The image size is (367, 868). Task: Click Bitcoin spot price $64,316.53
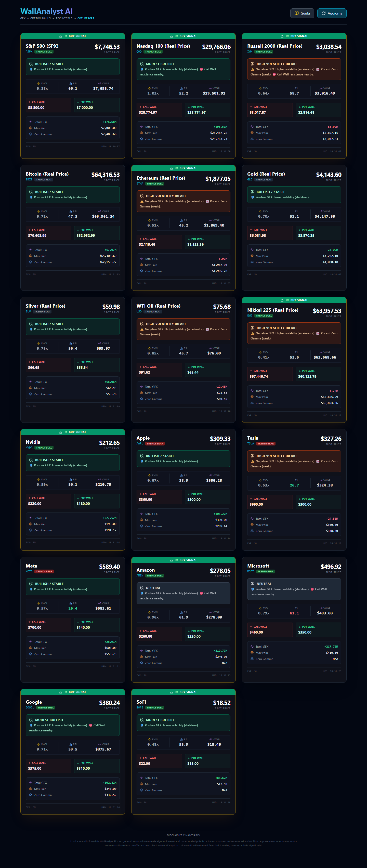click(x=106, y=175)
